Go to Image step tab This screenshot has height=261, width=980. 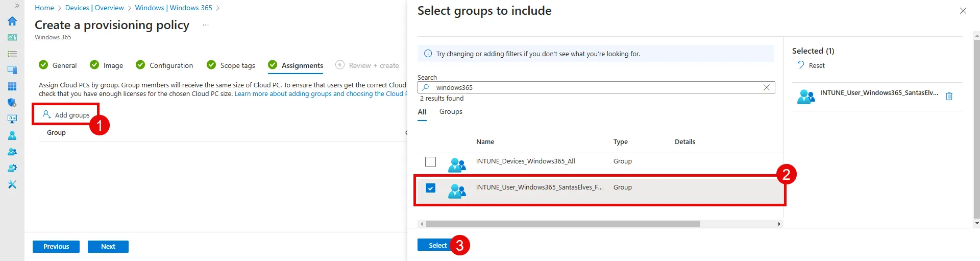(107, 65)
